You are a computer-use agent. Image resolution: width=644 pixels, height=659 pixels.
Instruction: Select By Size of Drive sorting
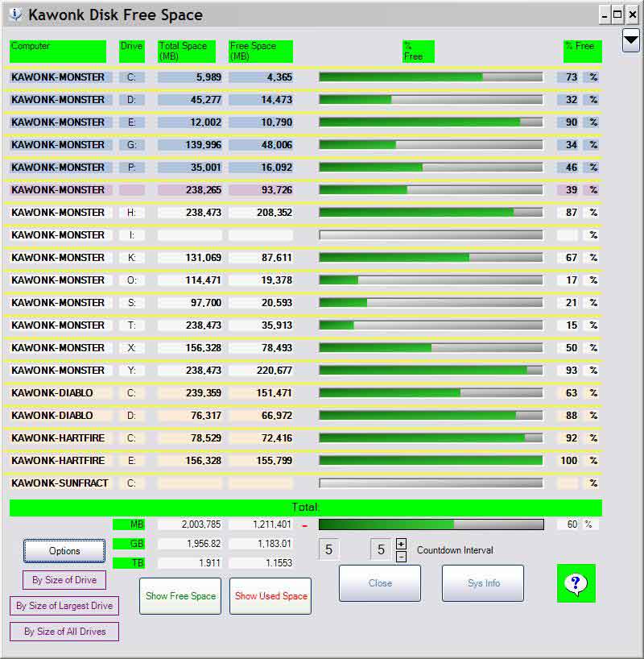point(64,580)
